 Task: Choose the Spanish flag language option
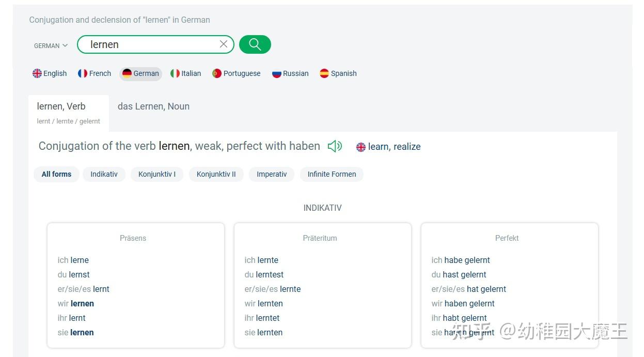tap(338, 73)
